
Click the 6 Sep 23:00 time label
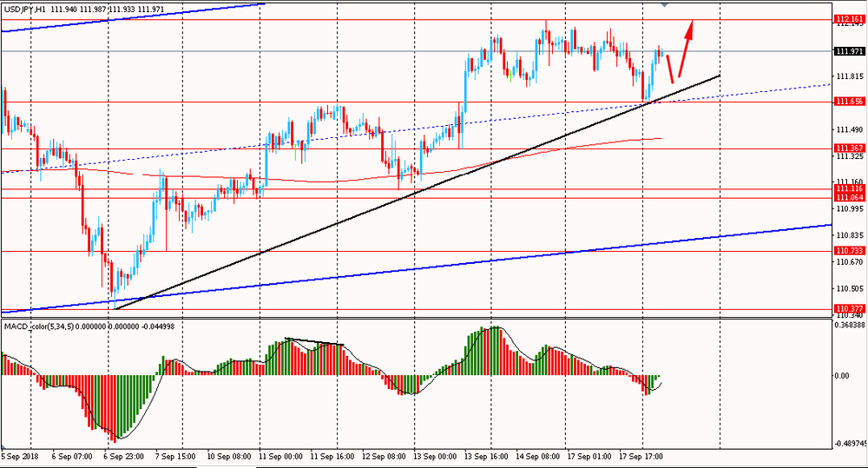123,457
